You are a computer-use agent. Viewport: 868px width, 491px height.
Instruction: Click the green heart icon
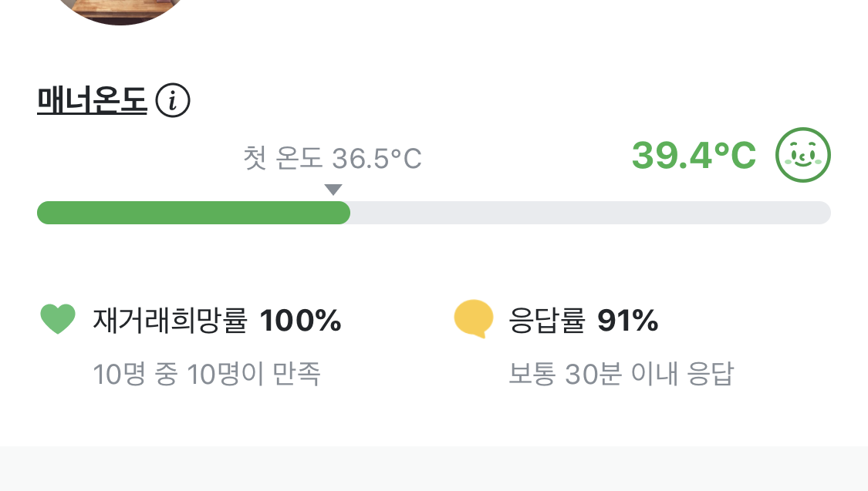(x=58, y=319)
